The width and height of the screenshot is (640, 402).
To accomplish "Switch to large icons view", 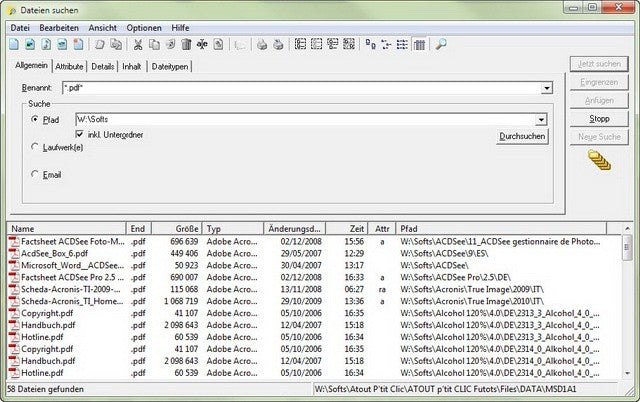I will coord(371,44).
